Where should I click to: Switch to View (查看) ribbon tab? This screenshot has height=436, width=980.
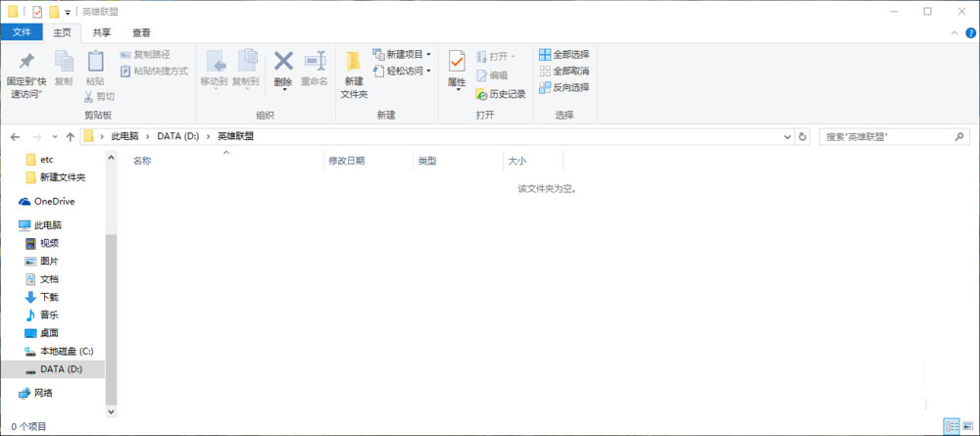pos(141,32)
